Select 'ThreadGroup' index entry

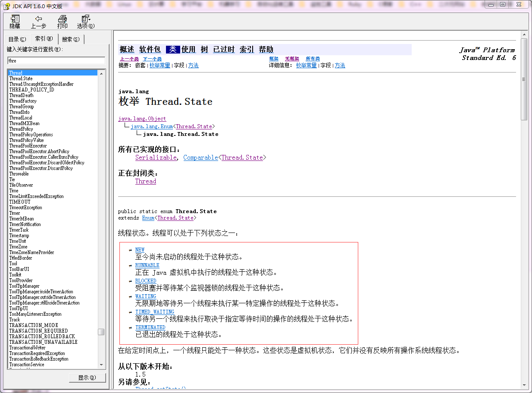click(22, 107)
